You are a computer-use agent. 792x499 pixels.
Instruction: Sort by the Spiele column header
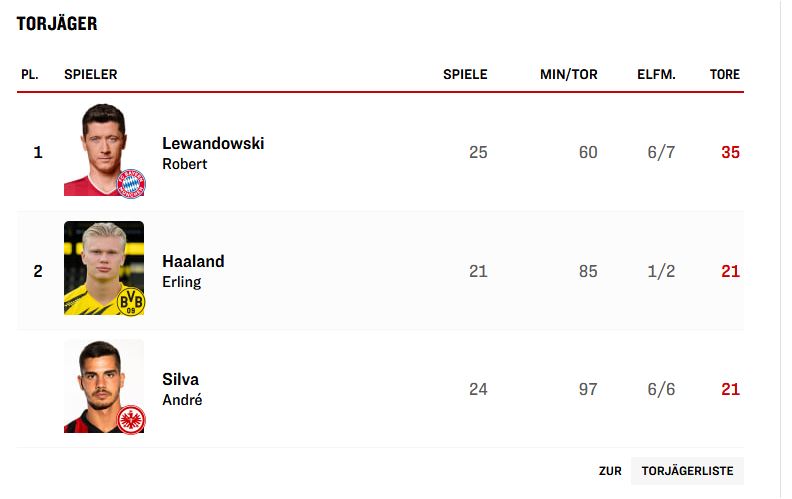pos(465,75)
